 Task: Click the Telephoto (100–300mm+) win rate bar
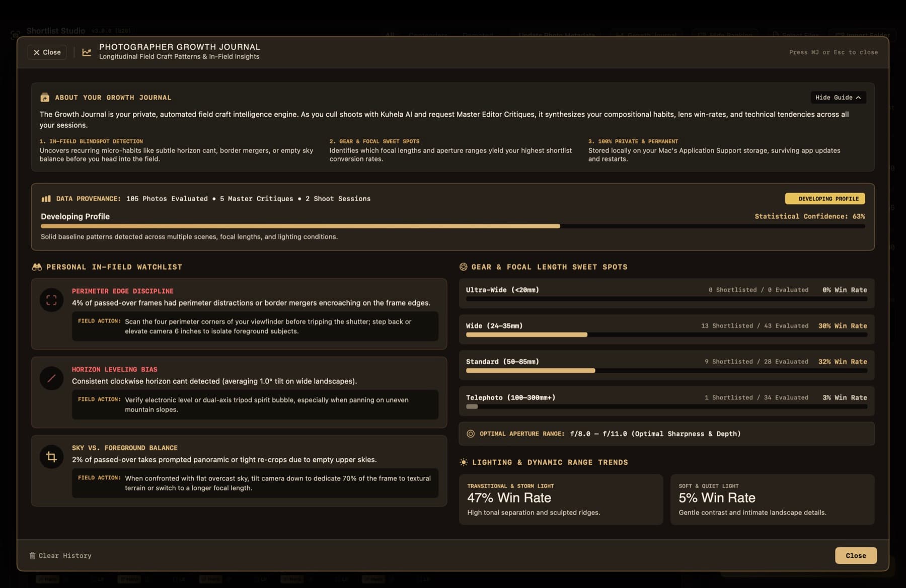pos(666,406)
